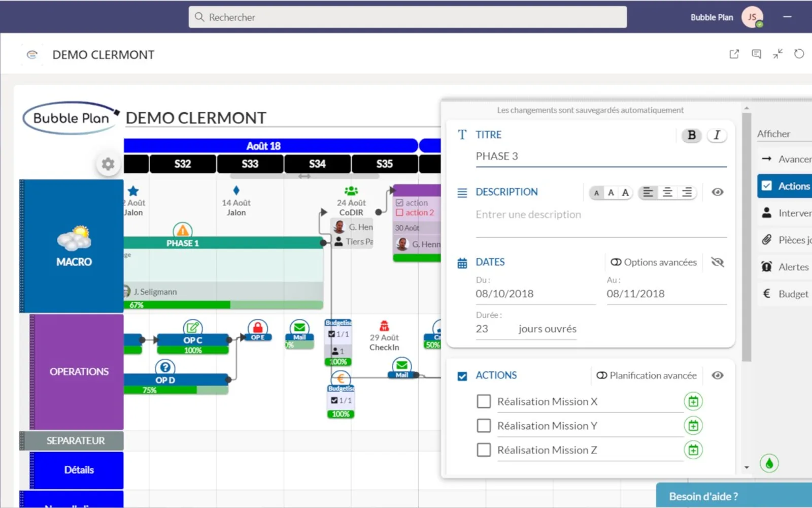812x508 pixels.
Task: Collapse the view with the shrink arrows icon
Action: click(x=778, y=54)
